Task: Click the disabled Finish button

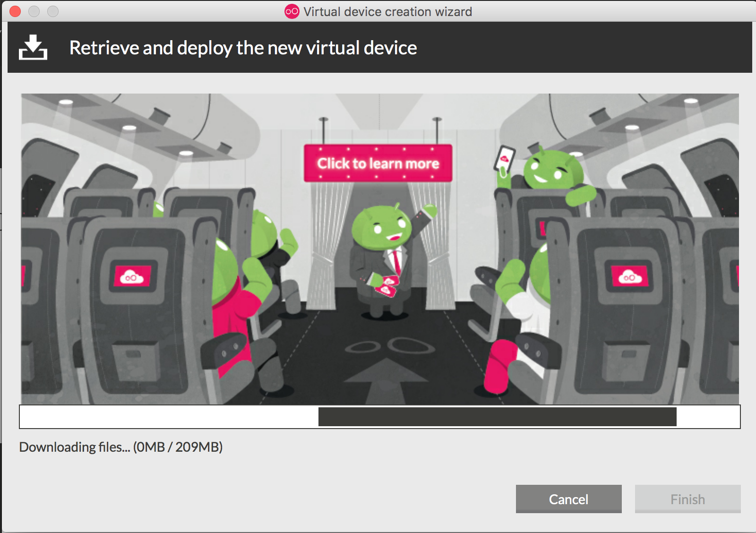Action: pos(687,499)
